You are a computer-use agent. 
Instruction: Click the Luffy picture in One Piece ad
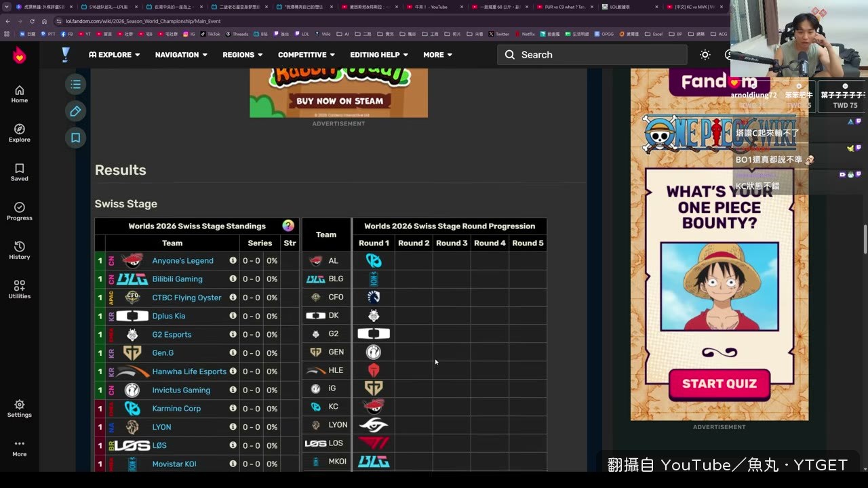(x=719, y=287)
